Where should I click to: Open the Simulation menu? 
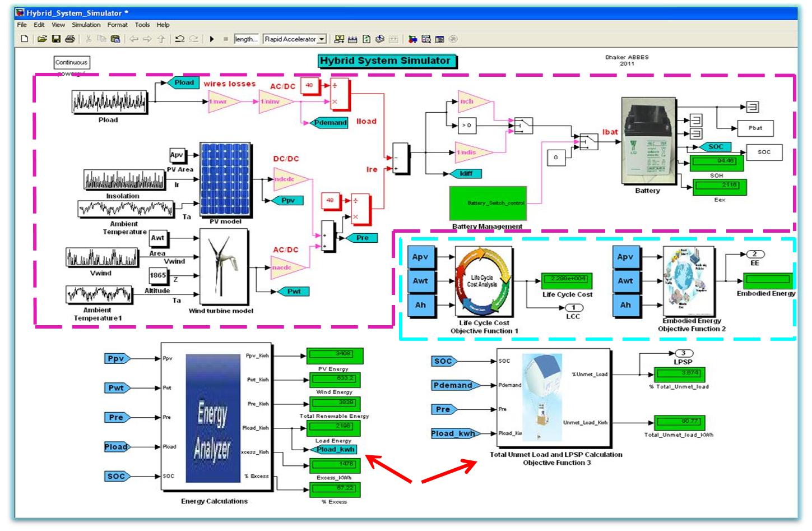[x=86, y=25]
